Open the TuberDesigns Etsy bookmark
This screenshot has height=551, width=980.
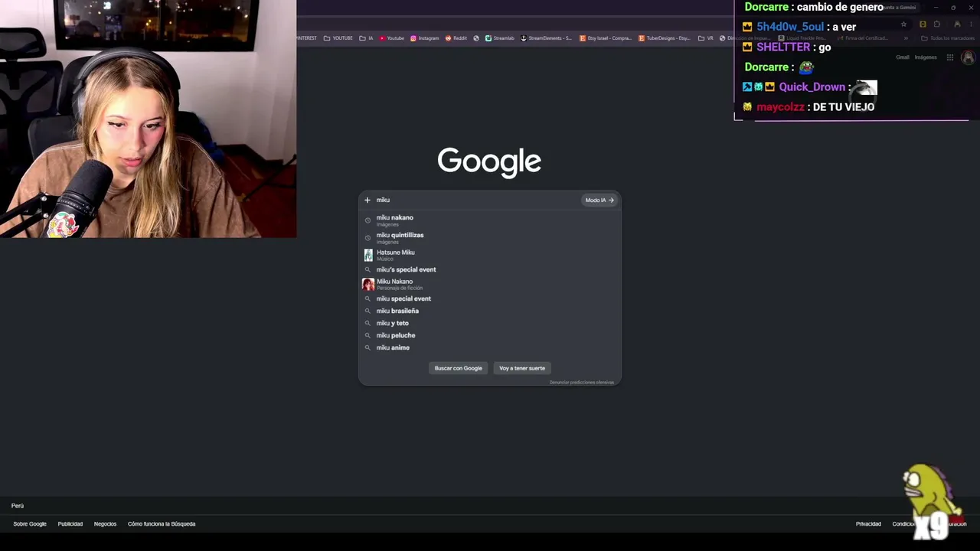[665, 38]
